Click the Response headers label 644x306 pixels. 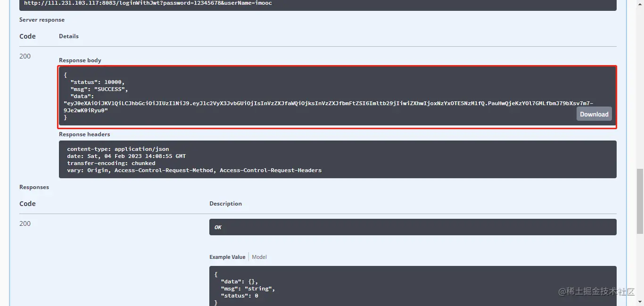pos(84,134)
